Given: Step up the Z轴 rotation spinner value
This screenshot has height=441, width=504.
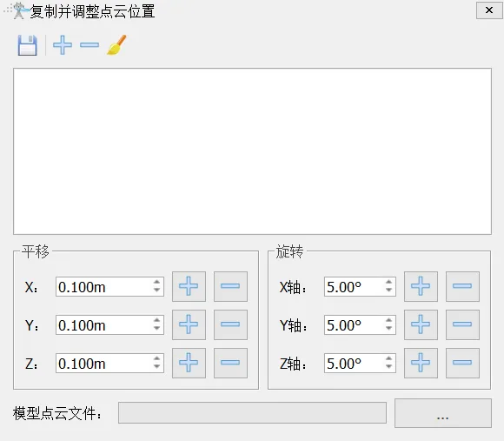Looking at the screenshot, I should [x=388, y=358].
